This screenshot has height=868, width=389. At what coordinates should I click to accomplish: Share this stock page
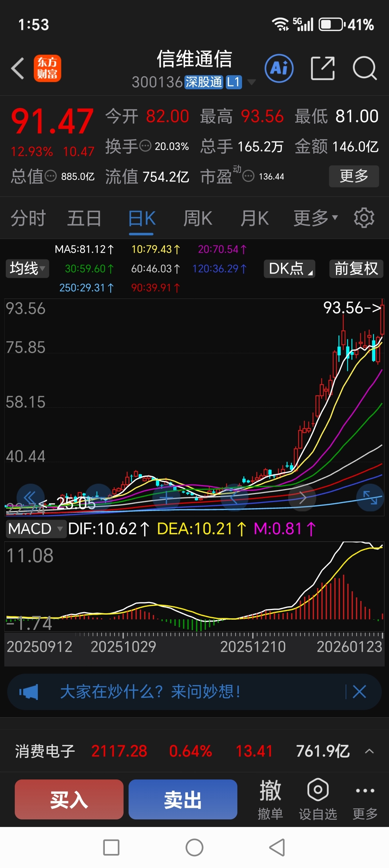[x=323, y=68]
